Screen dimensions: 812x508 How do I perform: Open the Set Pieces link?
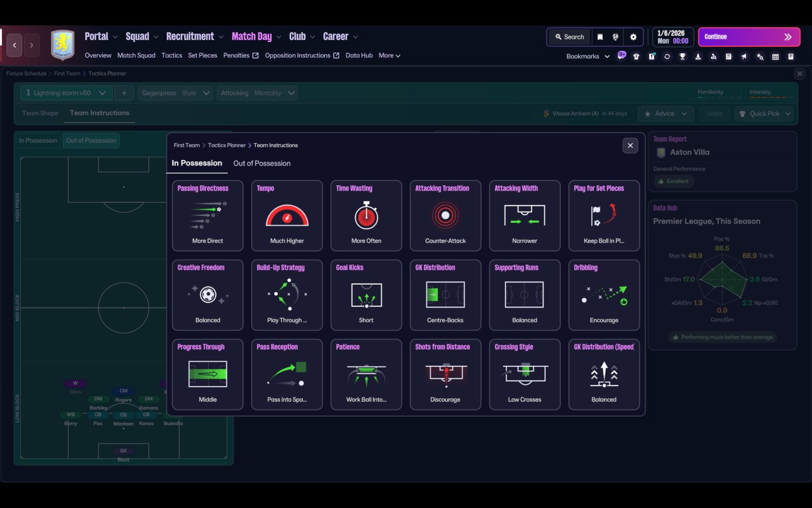pos(202,55)
